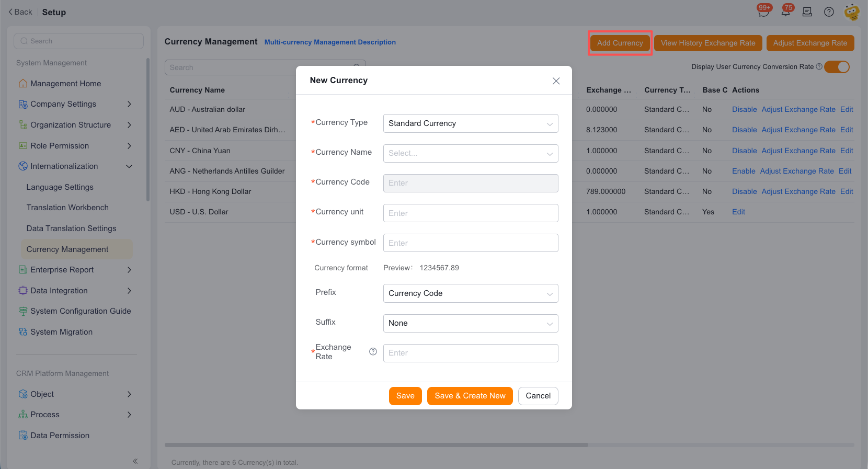Click Back in the header
The height and width of the screenshot is (469, 868).
20,12
